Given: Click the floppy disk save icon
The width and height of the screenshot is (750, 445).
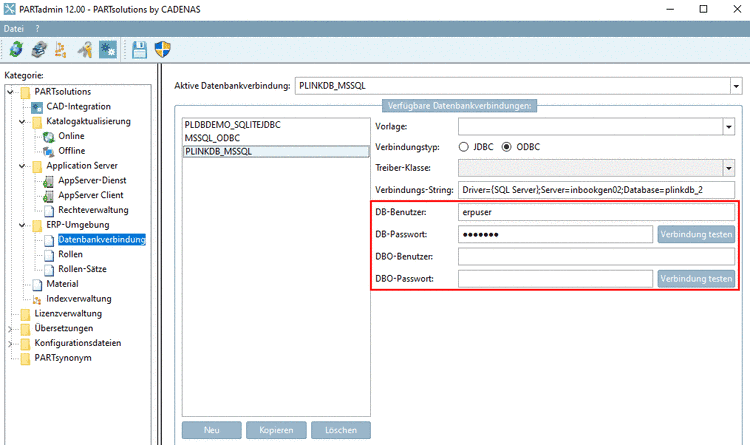Looking at the screenshot, I should [139, 49].
